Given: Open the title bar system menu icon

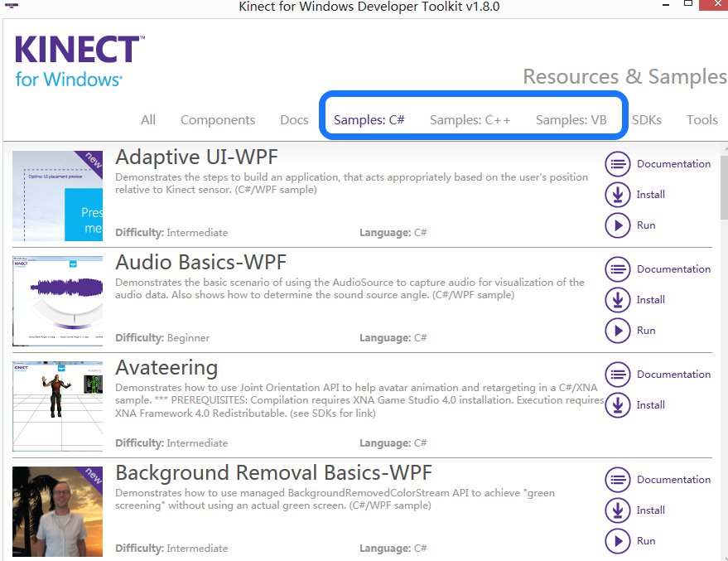Looking at the screenshot, I should 11,6.
